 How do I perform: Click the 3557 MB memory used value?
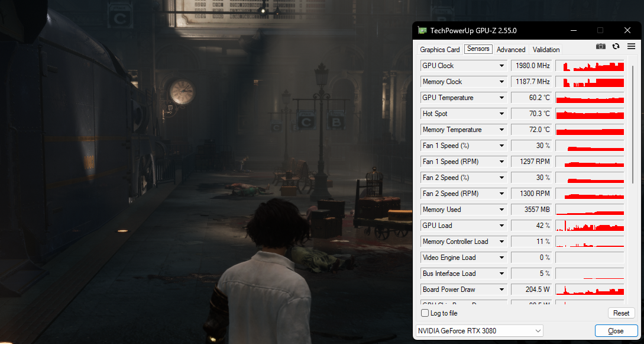tap(532, 210)
